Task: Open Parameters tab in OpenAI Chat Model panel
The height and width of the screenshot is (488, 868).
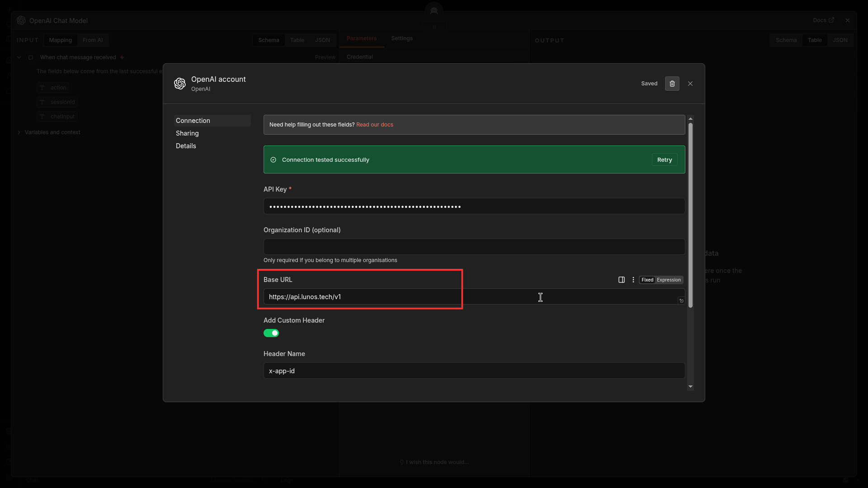Action: pos(362,38)
